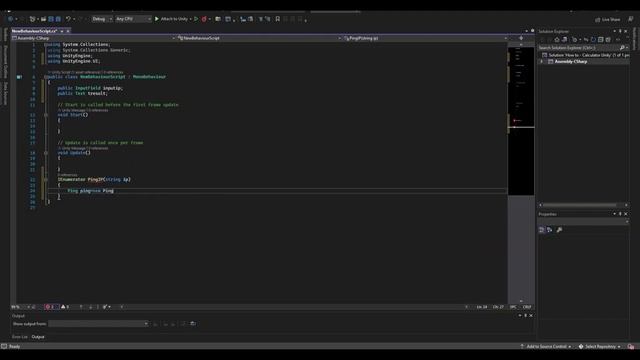Viewport: 640px width, 360px height.
Task: Click the Properties Categorized icon
Action: [x=542, y=230]
